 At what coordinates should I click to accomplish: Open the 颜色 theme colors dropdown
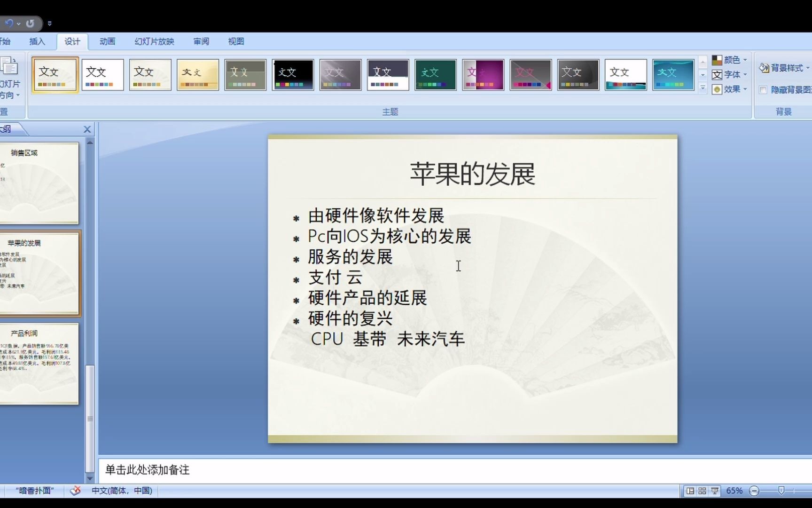pos(729,60)
